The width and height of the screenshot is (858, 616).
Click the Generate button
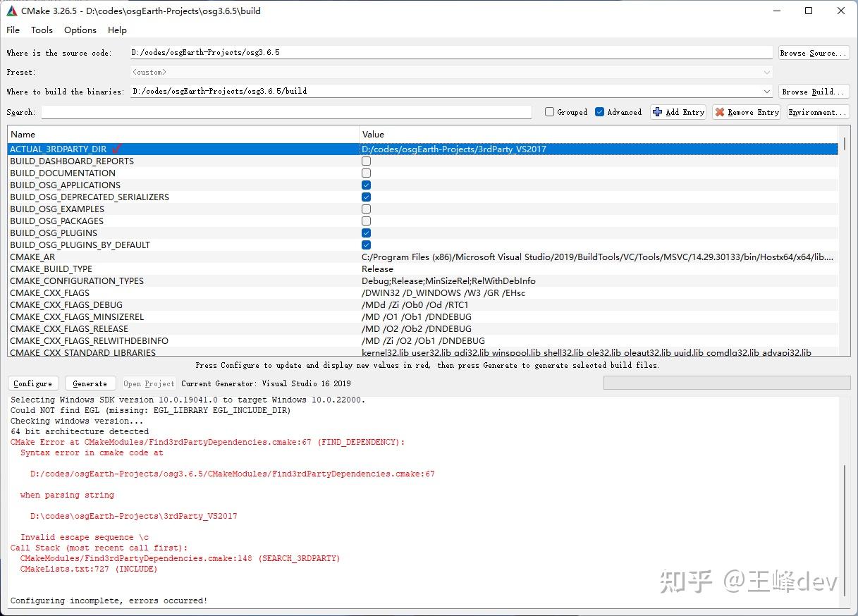coord(90,383)
